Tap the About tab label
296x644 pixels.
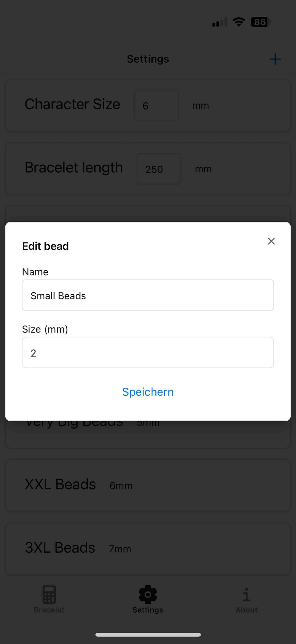[246, 610]
